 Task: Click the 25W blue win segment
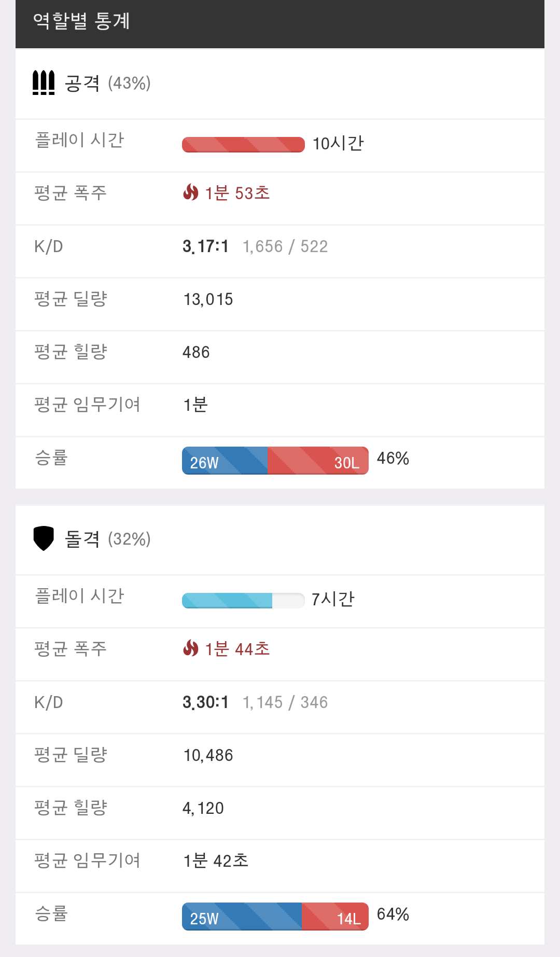[x=242, y=917]
